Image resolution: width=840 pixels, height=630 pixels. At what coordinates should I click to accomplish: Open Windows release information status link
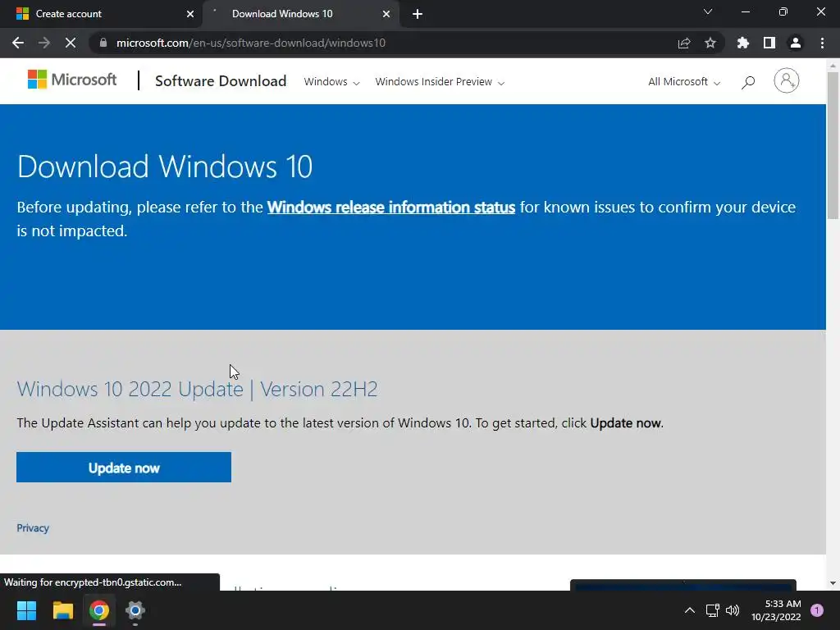391,208
